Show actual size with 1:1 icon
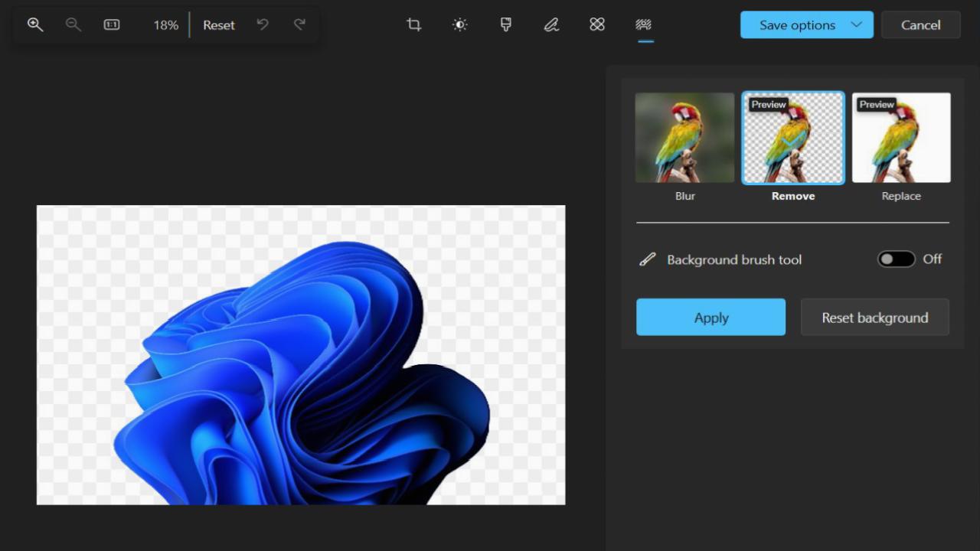The width and height of the screenshot is (980, 551). pyautogui.click(x=112, y=24)
